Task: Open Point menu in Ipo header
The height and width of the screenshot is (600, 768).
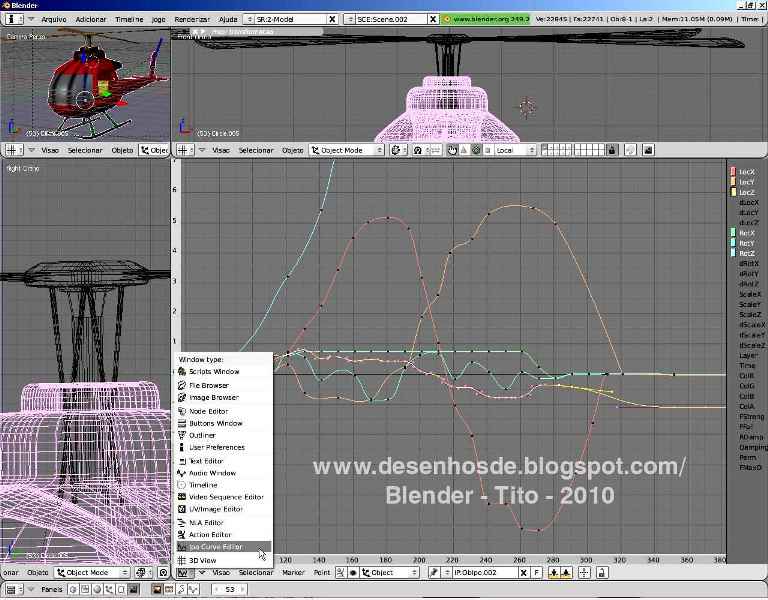Action: click(x=322, y=573)
